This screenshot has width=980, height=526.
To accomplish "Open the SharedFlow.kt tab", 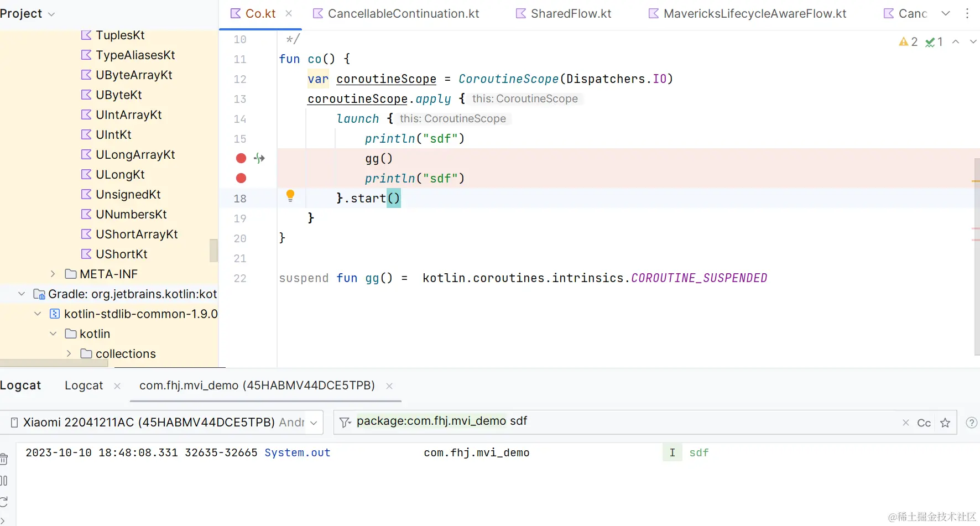I will (564, 14).
